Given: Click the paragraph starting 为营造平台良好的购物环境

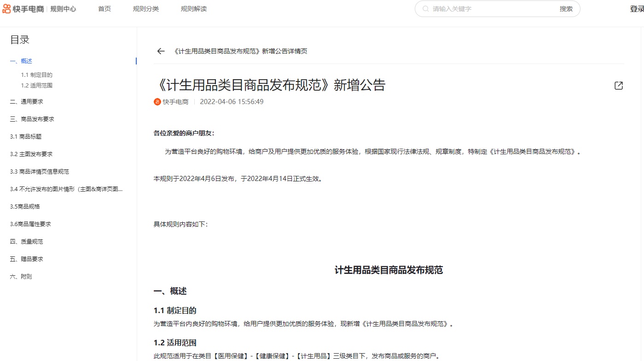Looking at the screenshot, I should click(373, 151).
